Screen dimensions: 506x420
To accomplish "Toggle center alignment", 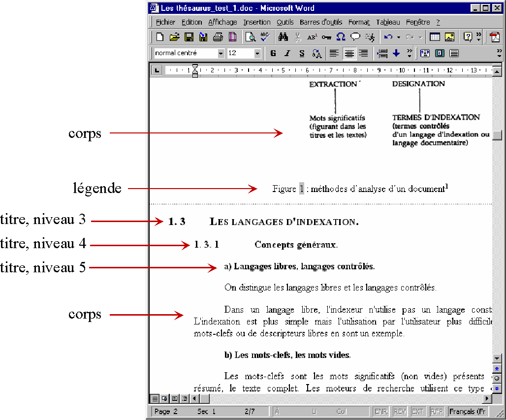I will coord(349,53).
